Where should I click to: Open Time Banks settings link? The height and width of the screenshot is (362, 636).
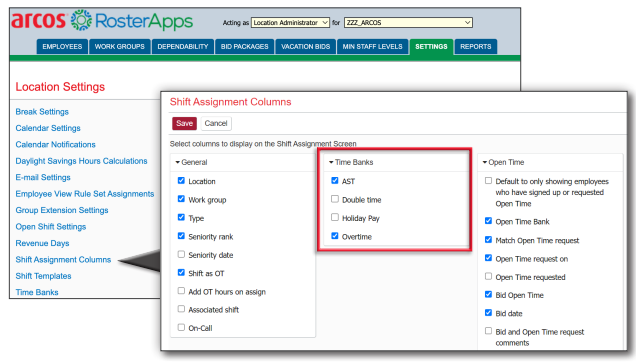[37, 292]
